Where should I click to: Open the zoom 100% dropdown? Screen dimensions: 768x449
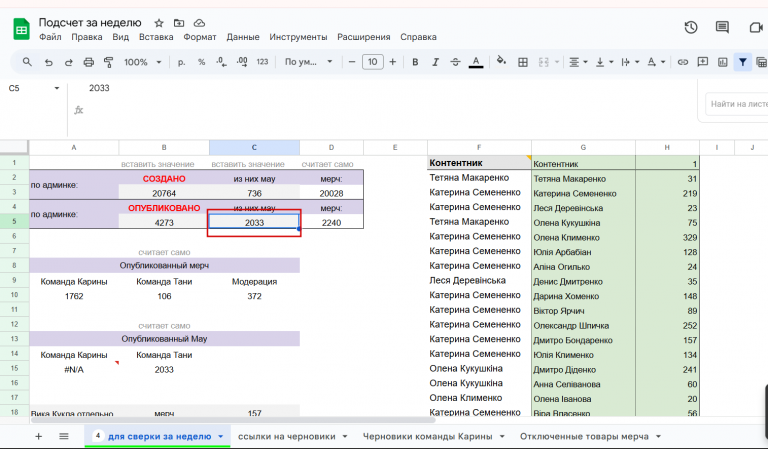(143, 62)
